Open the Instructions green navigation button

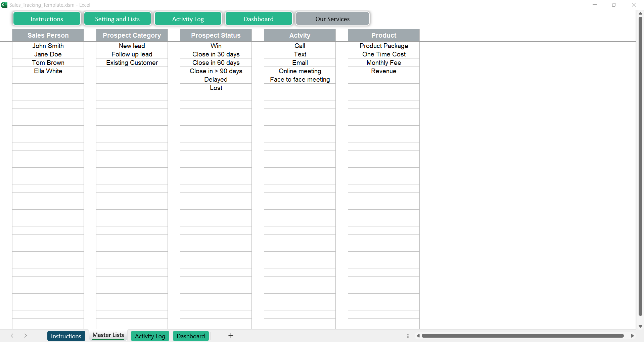click(x=47, y=19)
